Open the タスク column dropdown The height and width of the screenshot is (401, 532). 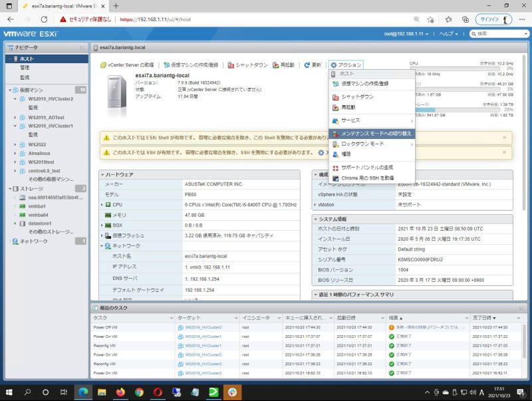point(172,318)
